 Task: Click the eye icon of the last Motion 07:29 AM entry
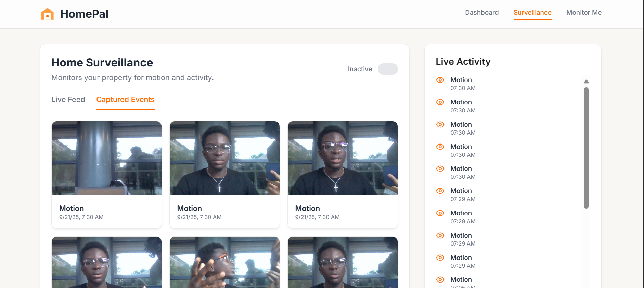pyautogui.click(x=440, y=258)
